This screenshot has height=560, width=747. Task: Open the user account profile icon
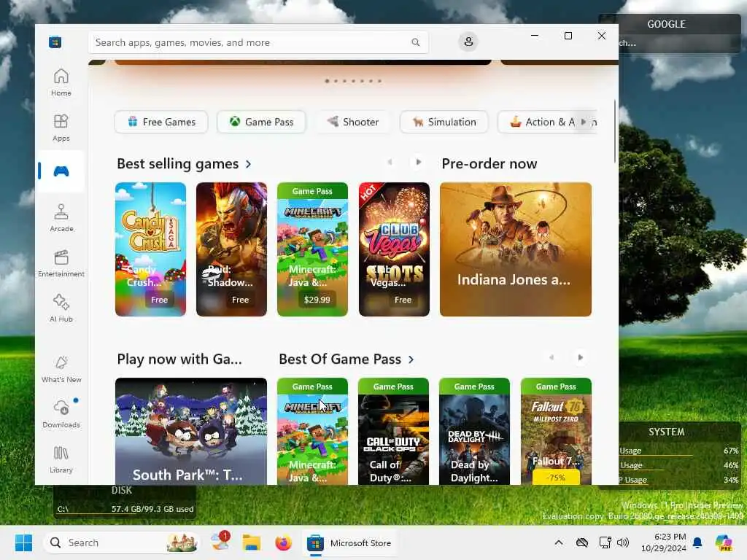point(468,42)
